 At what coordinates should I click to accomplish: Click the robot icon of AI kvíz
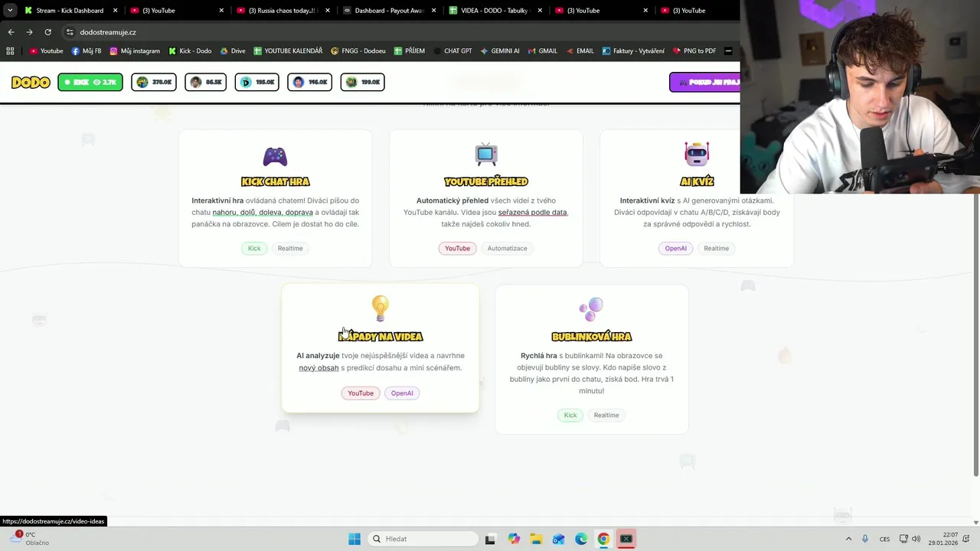[697, 154]
